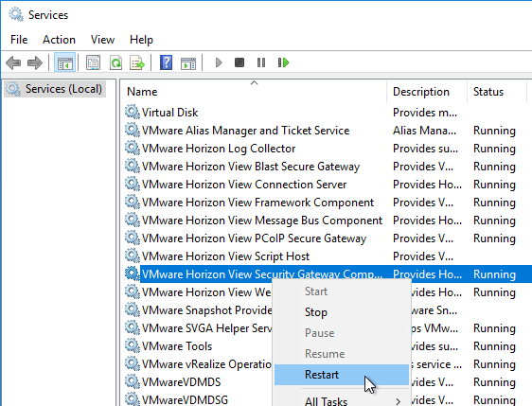
Task: Click the Start Service play icon
Action: (x=219, y=62)
